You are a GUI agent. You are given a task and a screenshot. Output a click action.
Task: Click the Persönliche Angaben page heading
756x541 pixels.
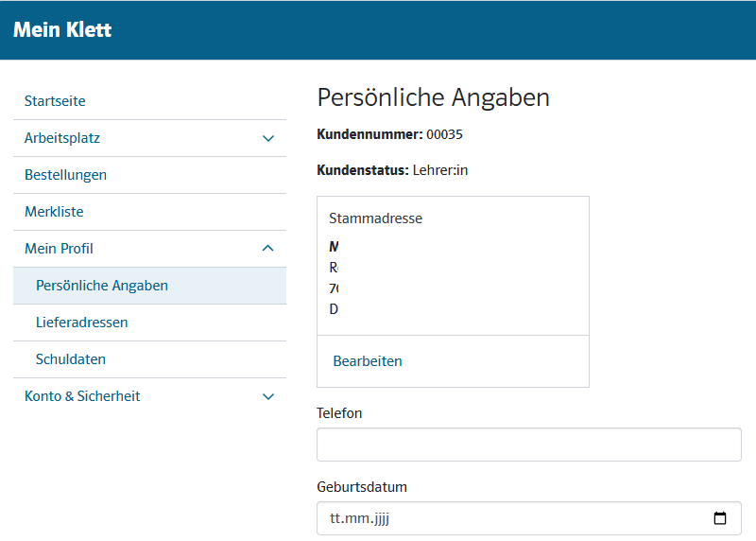pyautogui.click(x=434, y=98)
